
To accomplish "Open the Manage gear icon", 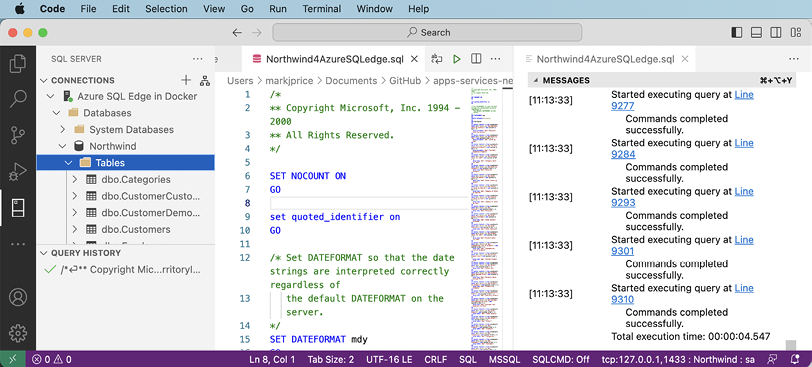I will coord(18,333).
